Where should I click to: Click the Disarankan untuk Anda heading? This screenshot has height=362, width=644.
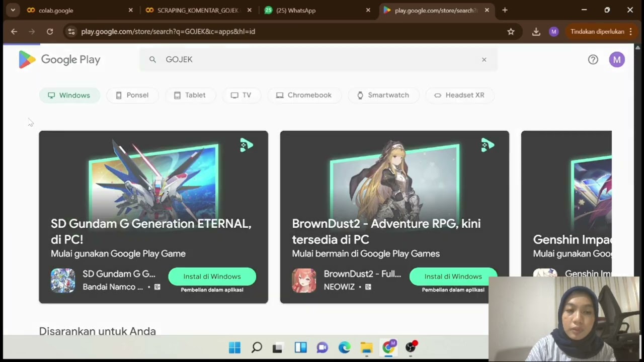click(98, 331)
